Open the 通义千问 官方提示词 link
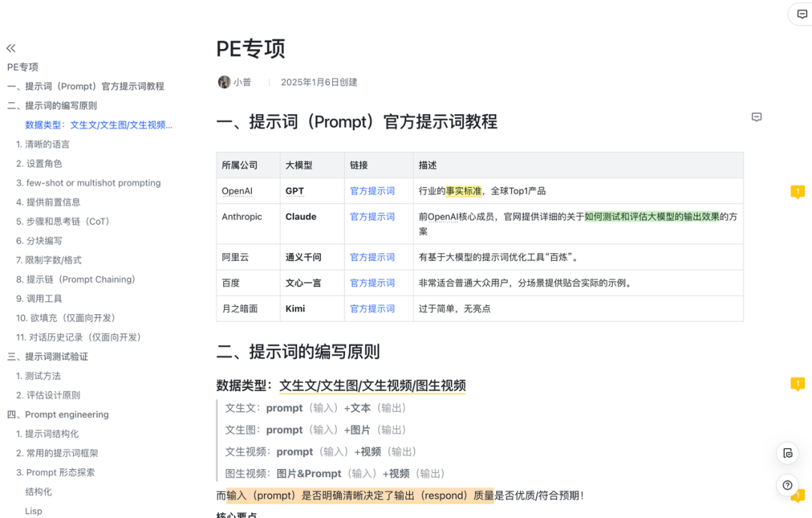Screen dimensions: 812x518 click(372, 257)
